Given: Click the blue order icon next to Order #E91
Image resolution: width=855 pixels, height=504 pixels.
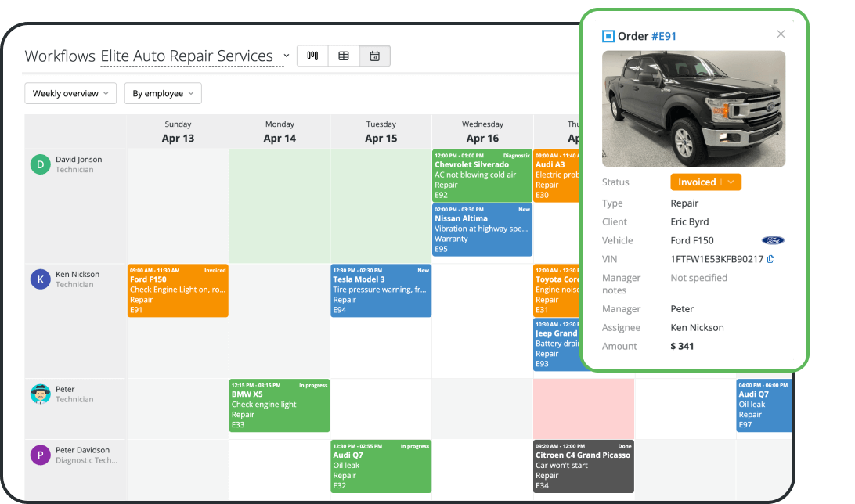Looking at the screenshot, I should [x=608, y=36].
